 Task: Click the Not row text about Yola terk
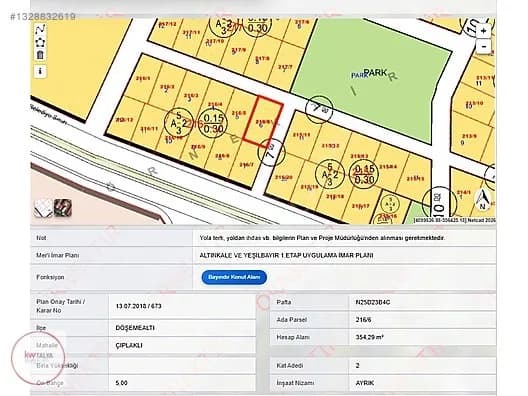(322, 238)
